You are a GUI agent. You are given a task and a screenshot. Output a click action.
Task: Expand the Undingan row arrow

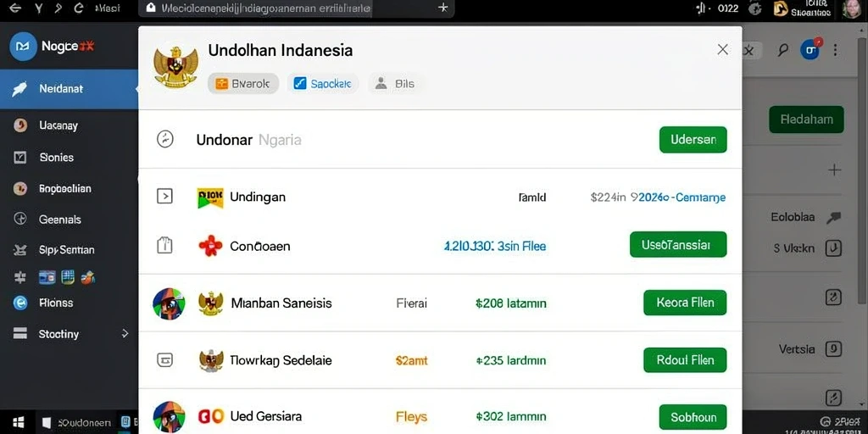(x=164, y=196)
